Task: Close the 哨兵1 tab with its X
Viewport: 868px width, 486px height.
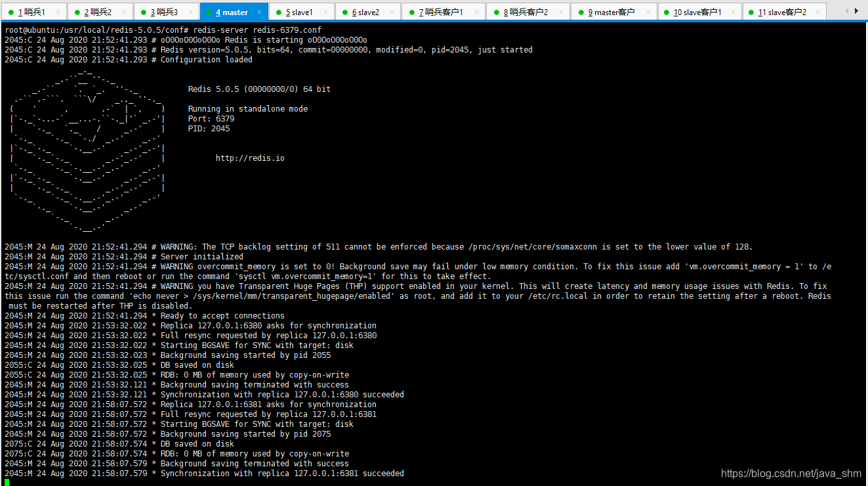Action: click(58, 12)
